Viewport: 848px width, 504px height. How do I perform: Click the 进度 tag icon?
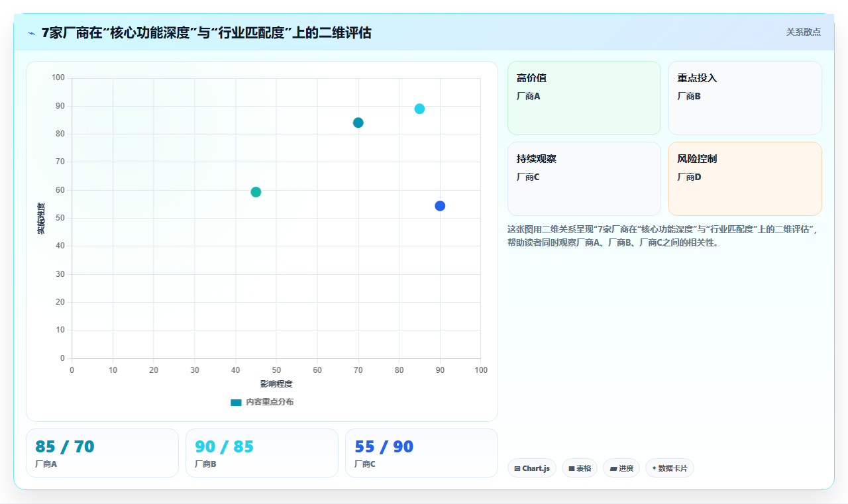click(613, 468)
